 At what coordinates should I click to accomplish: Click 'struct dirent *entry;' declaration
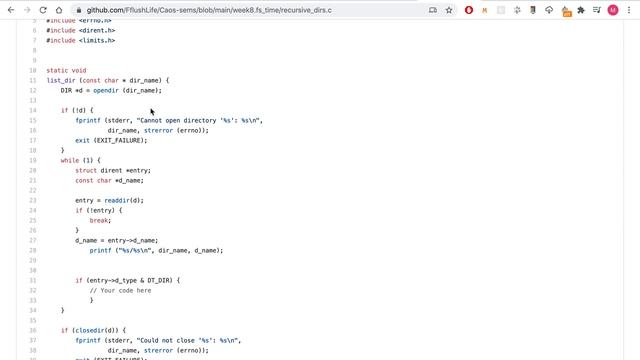(113, 170)
